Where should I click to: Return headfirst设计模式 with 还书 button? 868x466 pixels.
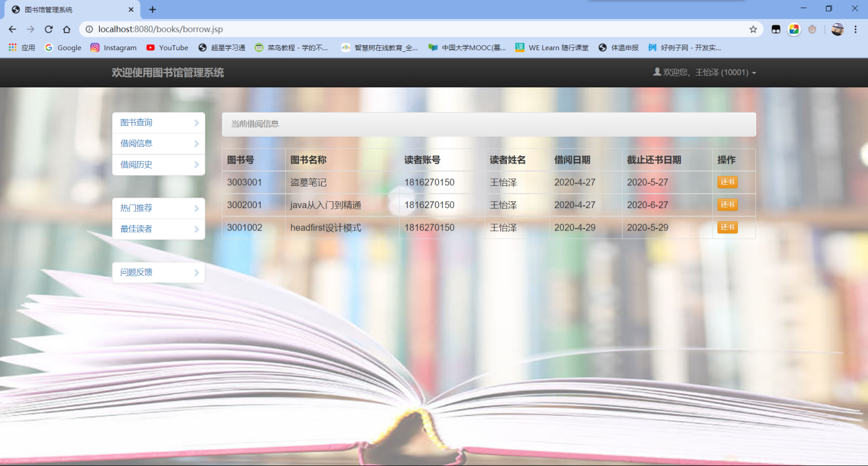(x=727, y=227)
